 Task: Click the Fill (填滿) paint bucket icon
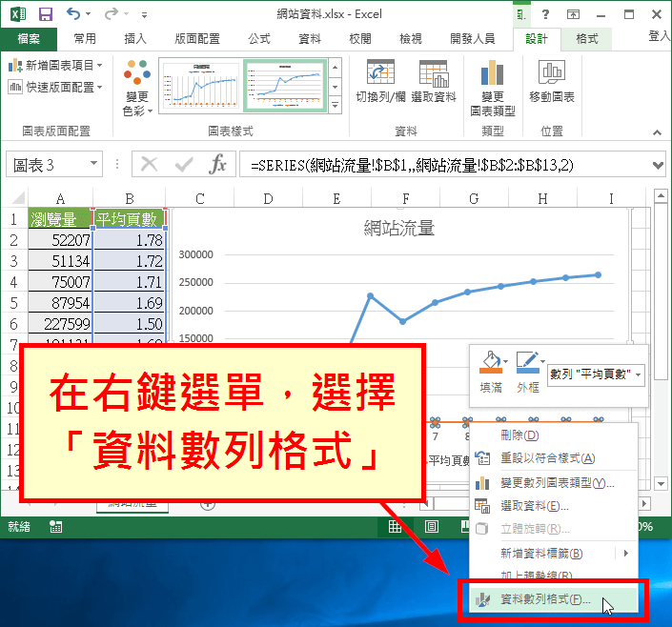point(490,362)
